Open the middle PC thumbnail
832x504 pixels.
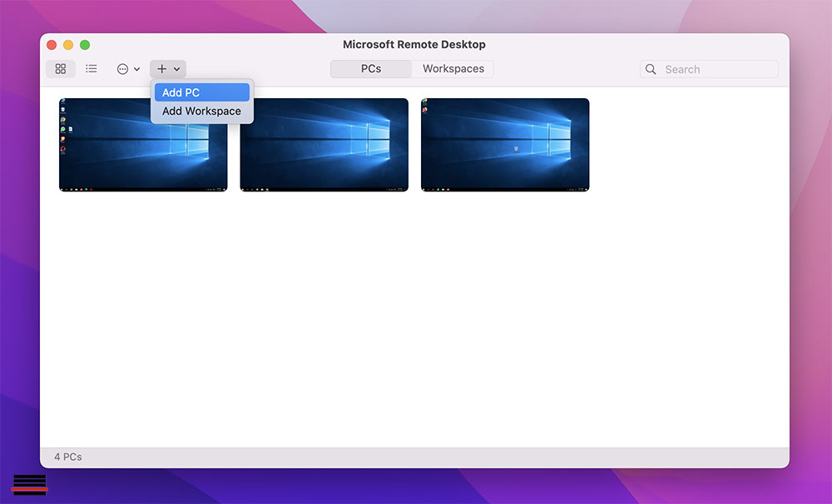324,145
